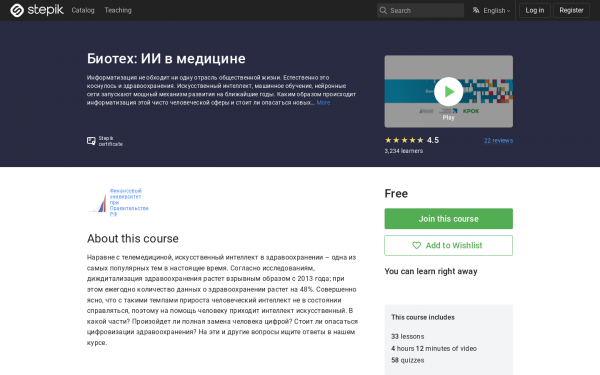
Task: Click the Stepik certificate icon
Action: pos(91,141)
